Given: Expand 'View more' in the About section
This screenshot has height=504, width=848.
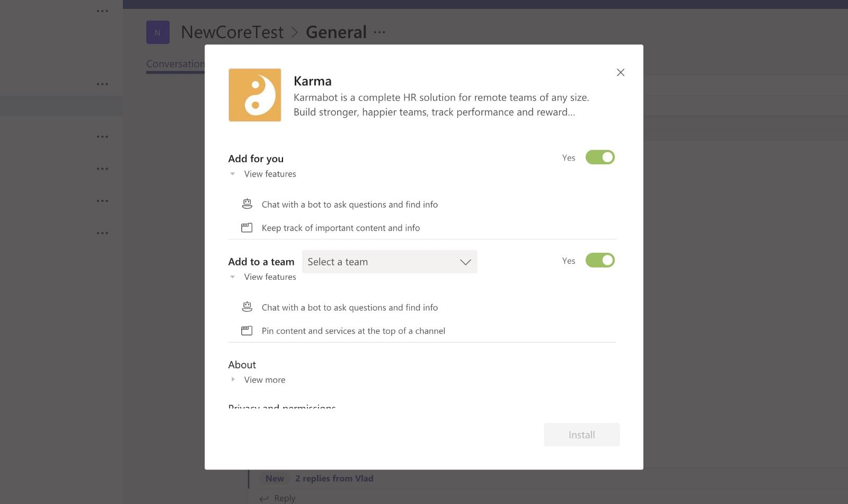Looking at the screenshot, I should [x=264, y=379].
